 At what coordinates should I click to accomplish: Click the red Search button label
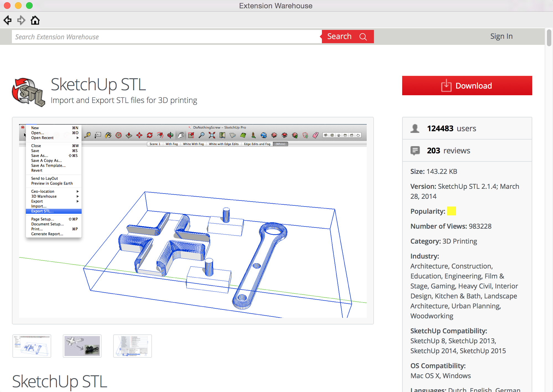pos(339,37)
